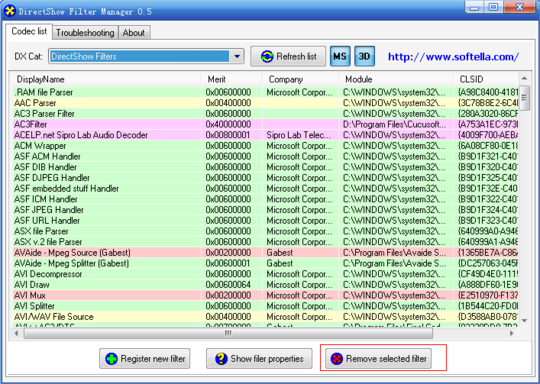Image resolution: width=540 pixels, height=384 pixels.
Task: Select the ASF DJPEG Handler row
Action: (x=266, y=177)
